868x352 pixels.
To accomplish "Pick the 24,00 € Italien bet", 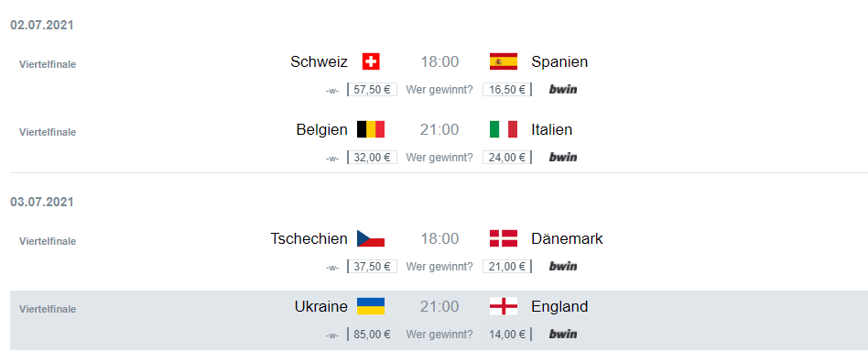I will click(x=507, y=157).
